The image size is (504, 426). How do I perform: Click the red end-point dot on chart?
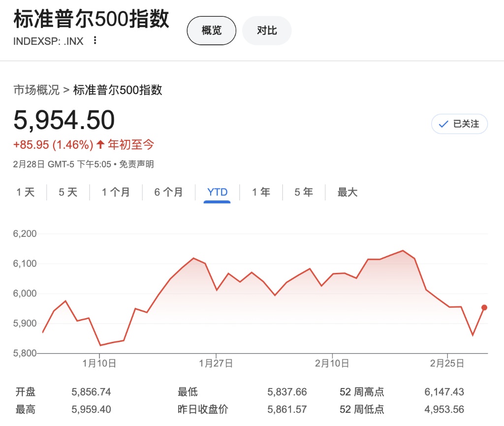tap(484, 307)
